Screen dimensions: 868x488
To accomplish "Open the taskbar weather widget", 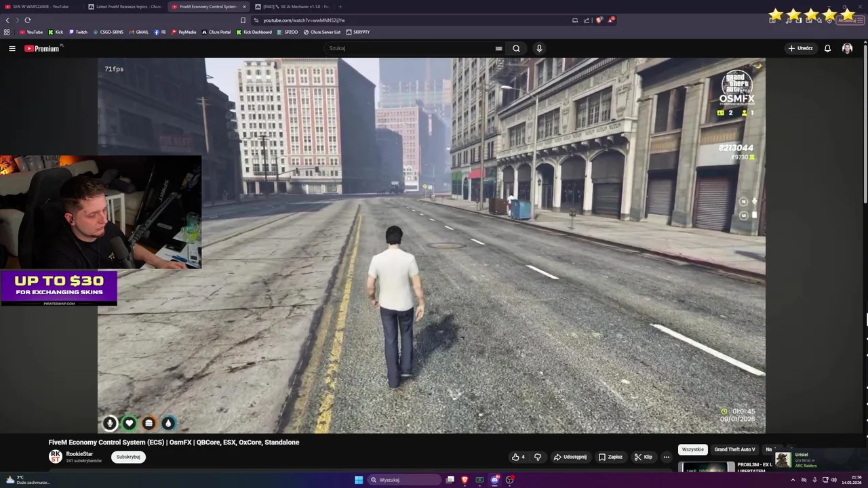I will coord(28,480).
